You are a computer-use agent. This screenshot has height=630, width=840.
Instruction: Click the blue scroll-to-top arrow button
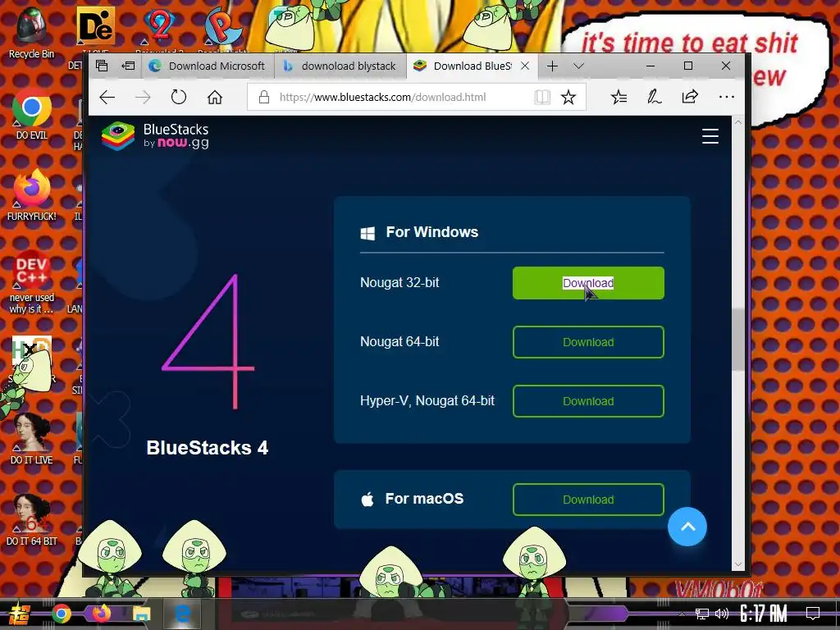point(687,527)
